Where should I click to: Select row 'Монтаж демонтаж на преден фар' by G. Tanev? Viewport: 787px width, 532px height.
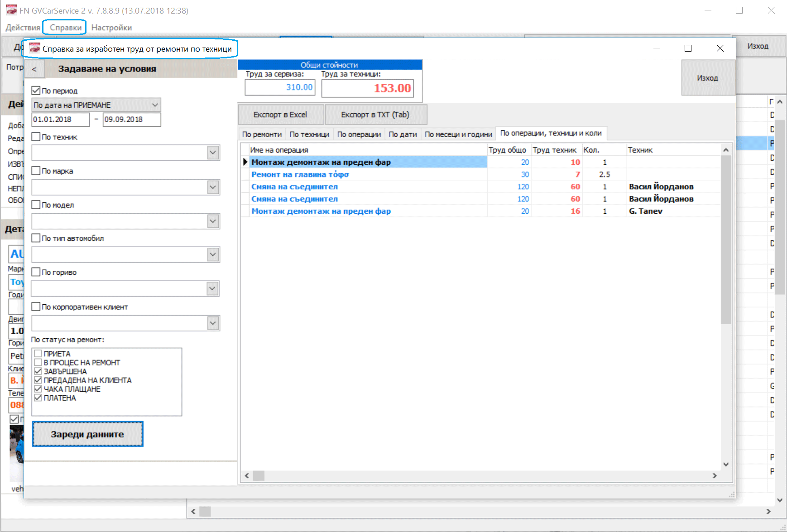point(480,211)
